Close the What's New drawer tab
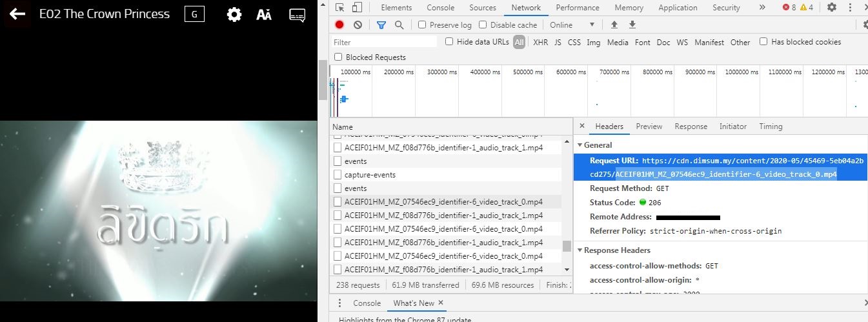The width and height of the screenshot is (868, 322). [441, 303]
